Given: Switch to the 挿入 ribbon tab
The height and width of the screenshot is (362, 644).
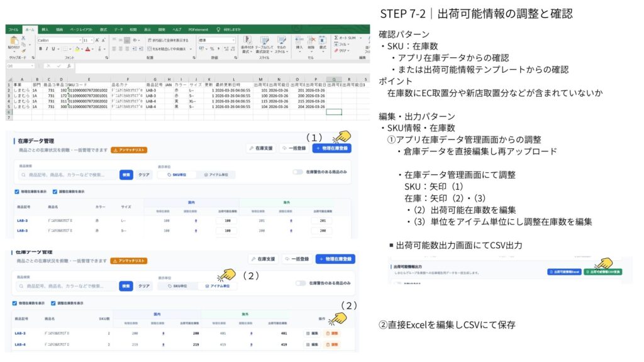Looking at the screenshot, I should pos(45,30).
